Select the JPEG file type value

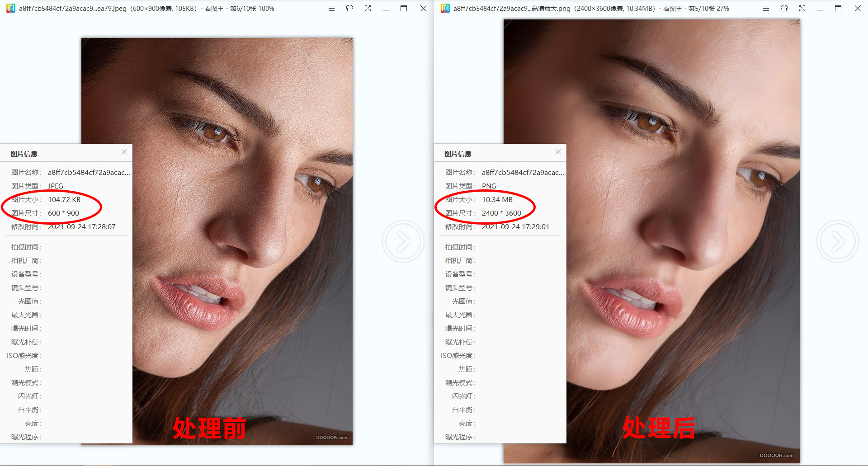tap(56, 186)
